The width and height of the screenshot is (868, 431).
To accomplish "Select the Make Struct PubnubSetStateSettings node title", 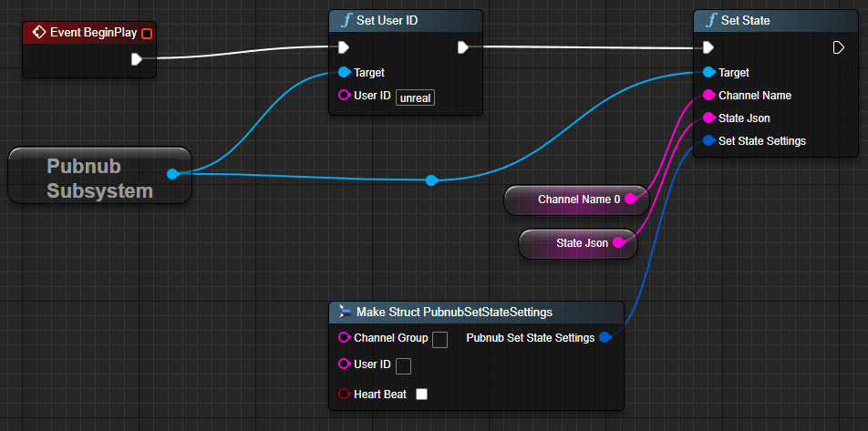I will (454, 312).
